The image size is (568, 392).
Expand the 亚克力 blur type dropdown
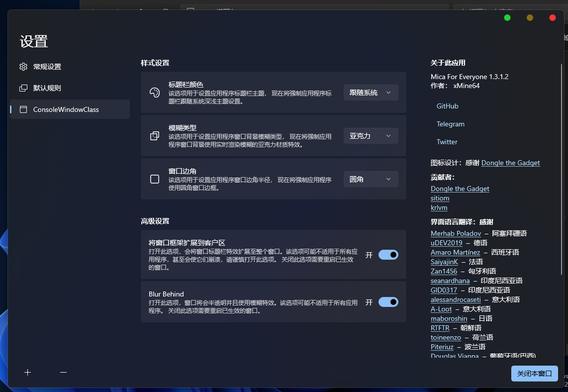click(371, 136)
